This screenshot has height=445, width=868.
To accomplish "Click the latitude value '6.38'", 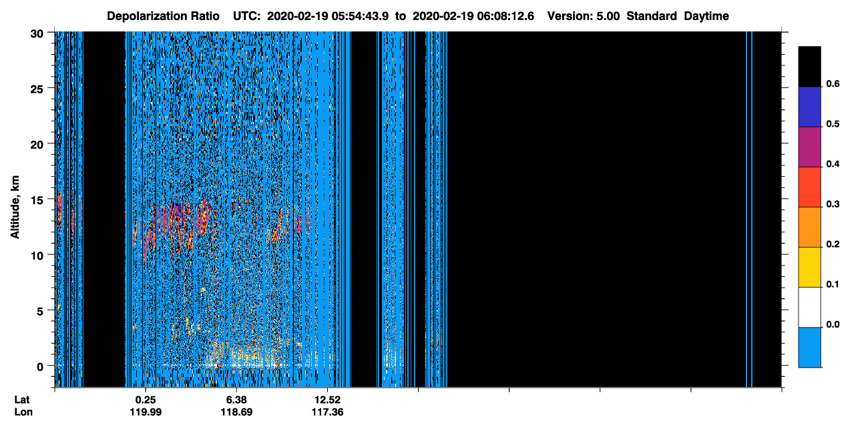I will (x=236, y=400).
